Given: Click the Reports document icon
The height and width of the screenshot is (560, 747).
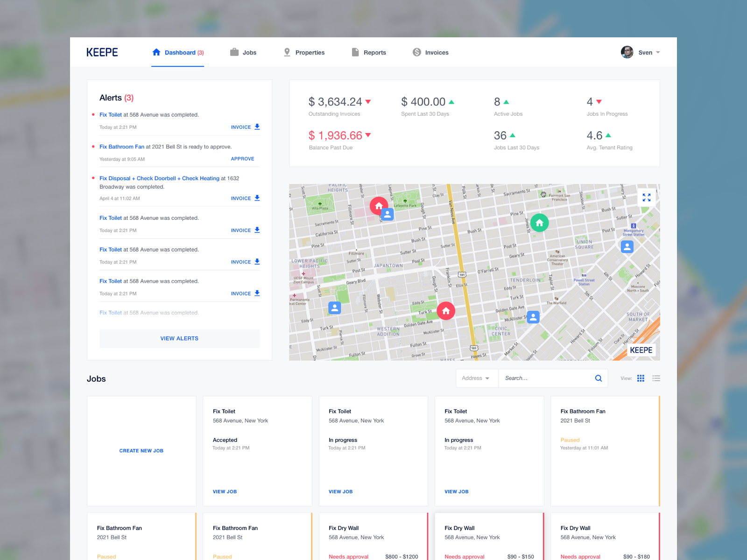Looking at the screenshot, I should click(355, 52).
